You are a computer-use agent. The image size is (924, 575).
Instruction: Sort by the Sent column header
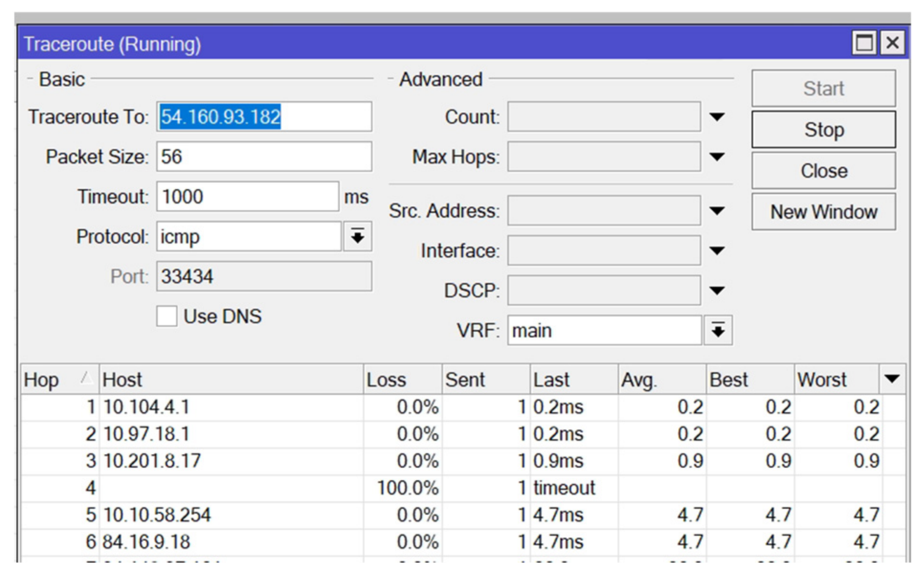pos(486,380)
